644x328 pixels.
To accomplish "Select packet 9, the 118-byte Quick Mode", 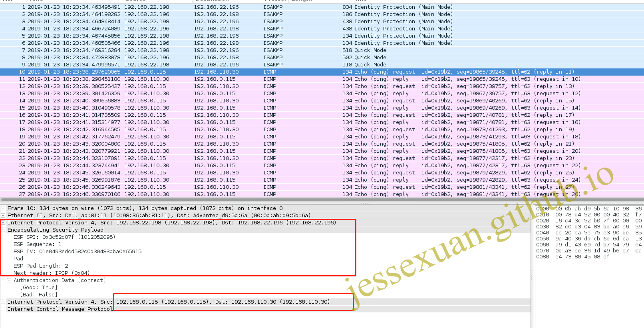I will coord(322,64).
